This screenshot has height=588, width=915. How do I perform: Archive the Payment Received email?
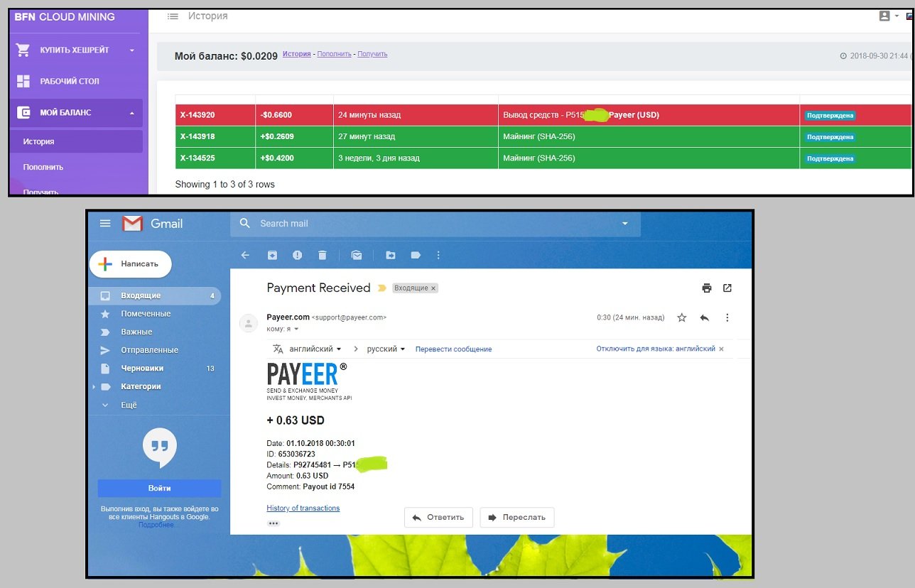tap(272, 255)
